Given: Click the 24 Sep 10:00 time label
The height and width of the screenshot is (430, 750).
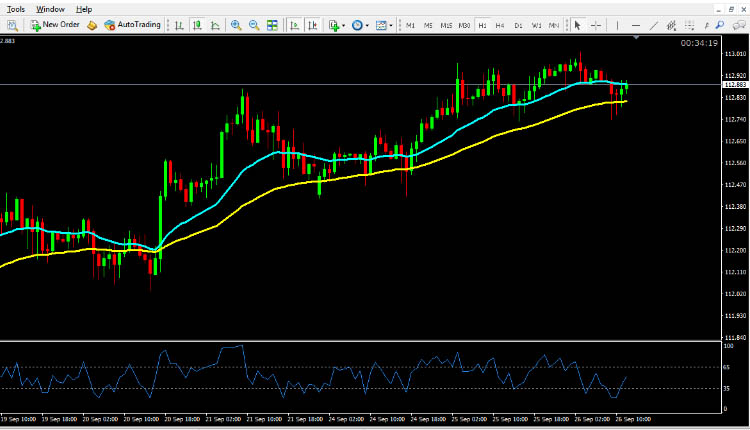Looking at the screenshot, I should pyautogui.click(x=387, y=419).
